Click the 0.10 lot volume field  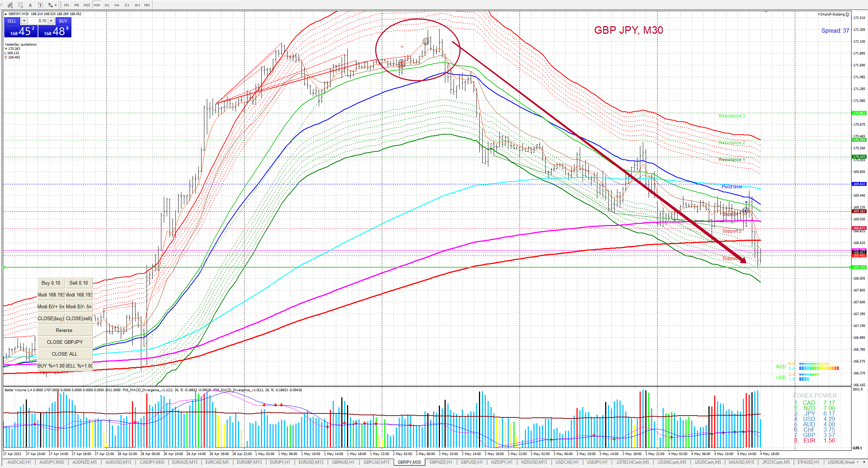pos(38,21)
